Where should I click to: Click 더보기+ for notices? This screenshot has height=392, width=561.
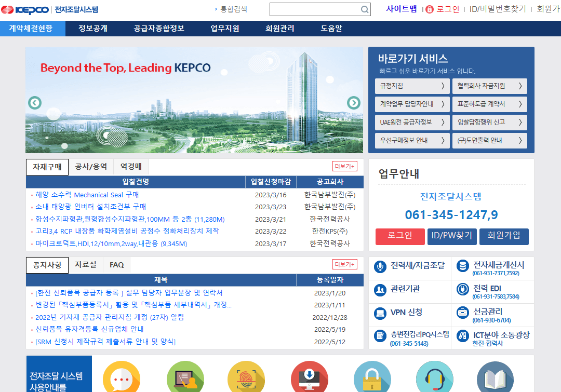[x=345, y=264]
